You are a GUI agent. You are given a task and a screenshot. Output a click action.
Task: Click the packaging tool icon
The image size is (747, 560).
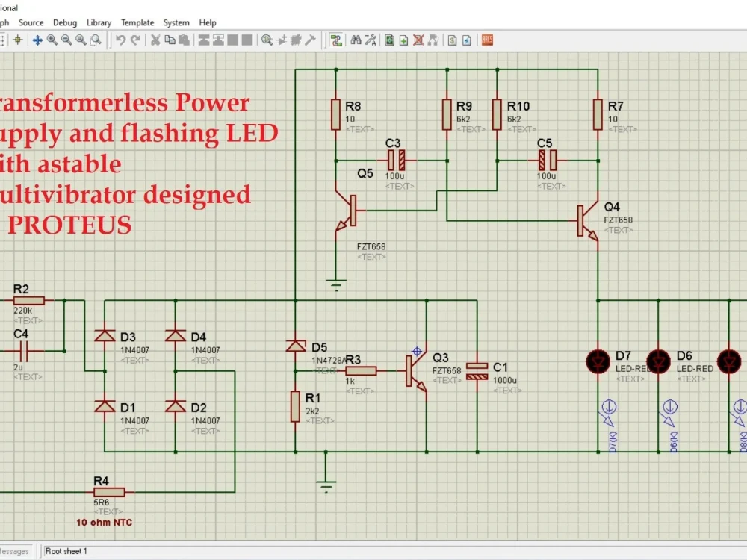click(x=296, y=40)
